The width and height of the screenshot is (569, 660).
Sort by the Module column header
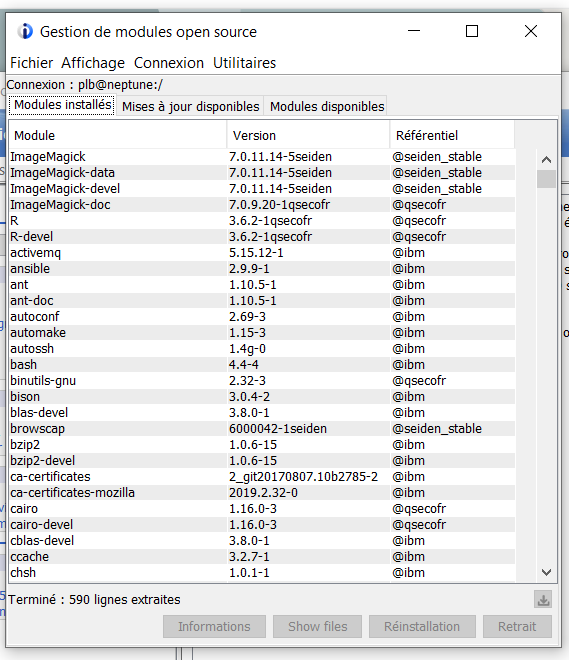[118, 136]
